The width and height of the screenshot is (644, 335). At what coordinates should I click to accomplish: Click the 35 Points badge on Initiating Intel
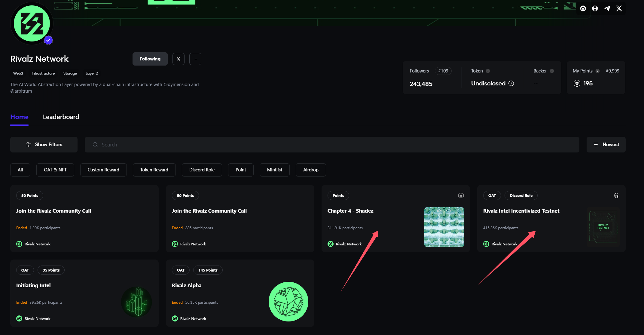[51, 270]
